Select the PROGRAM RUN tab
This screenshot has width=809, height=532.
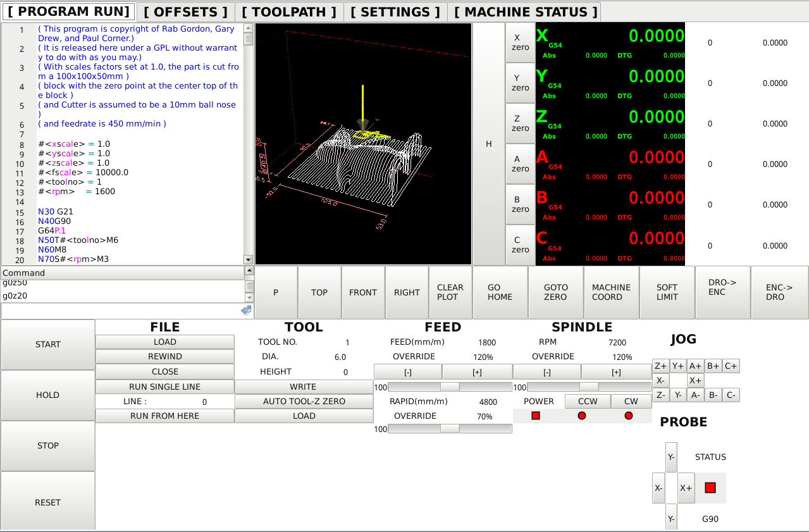(68, 12)
